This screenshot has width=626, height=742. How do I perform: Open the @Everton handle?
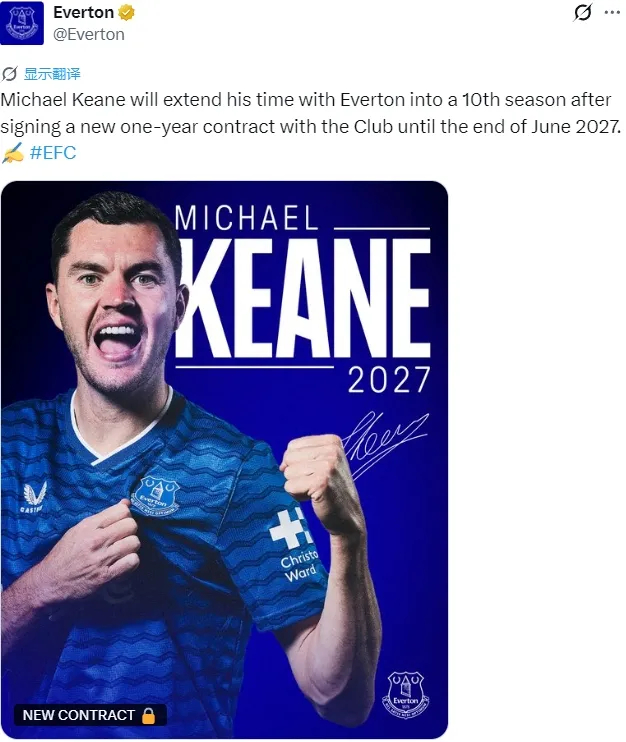pos(89,34)
